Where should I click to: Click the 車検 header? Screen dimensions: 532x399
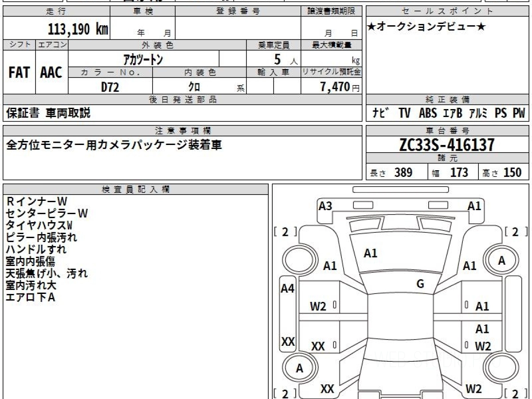(143, 12)
